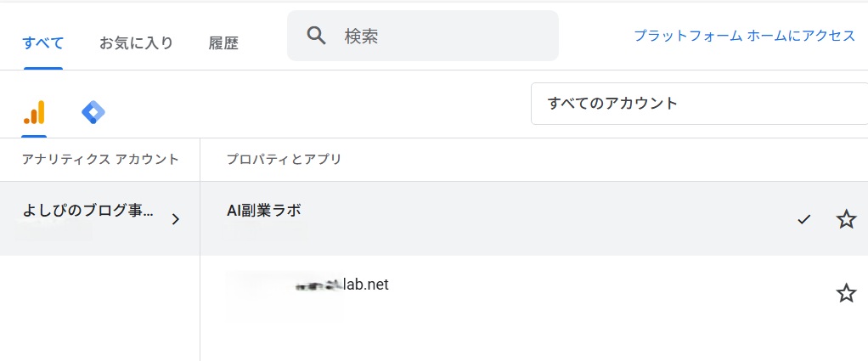The image size is (868, 361).
Task: Open the お気に入り tab
Action: point(136,42)
